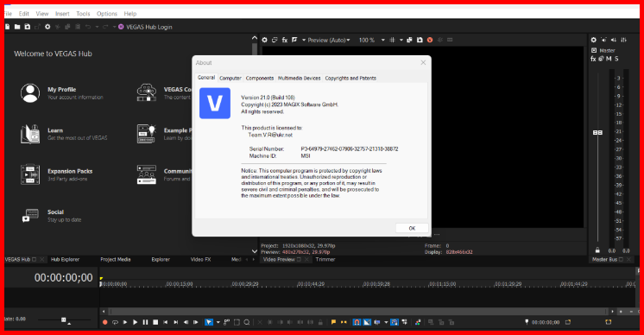Select the Normal Edit tool arrow
The image size is (644, 335).
tap(209, 322)
